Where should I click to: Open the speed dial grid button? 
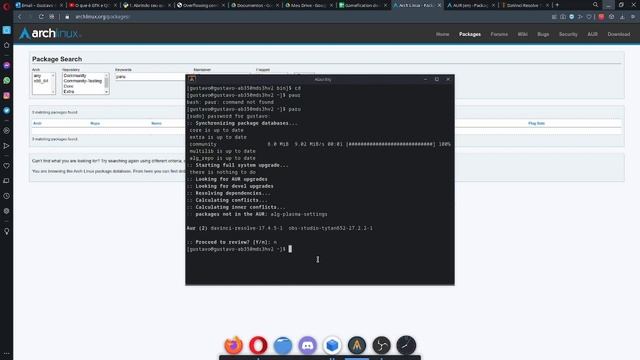[x=52, y=17]
